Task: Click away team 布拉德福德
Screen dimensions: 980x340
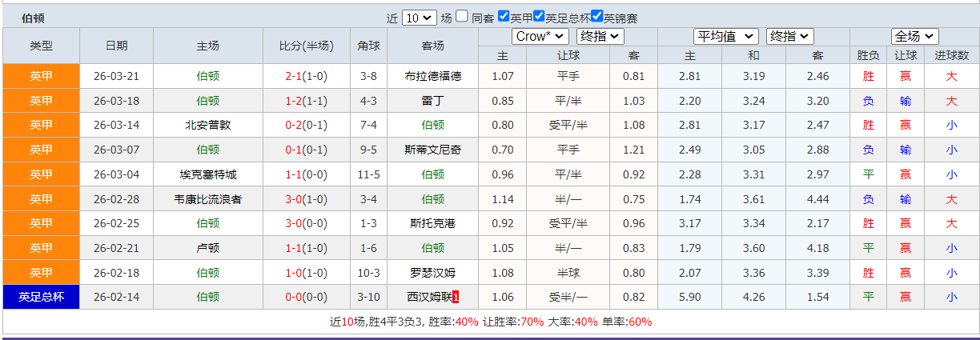Action: pos(433,76)
